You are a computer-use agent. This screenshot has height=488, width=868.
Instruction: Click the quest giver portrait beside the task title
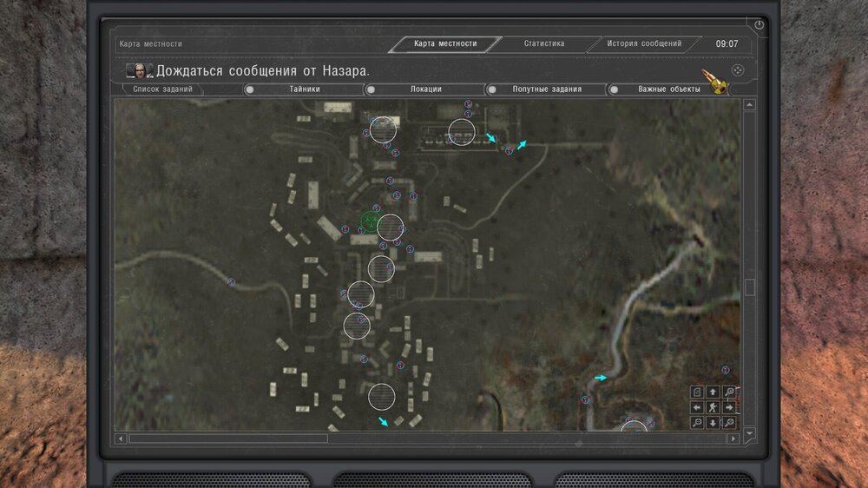(x=140, y=70)
